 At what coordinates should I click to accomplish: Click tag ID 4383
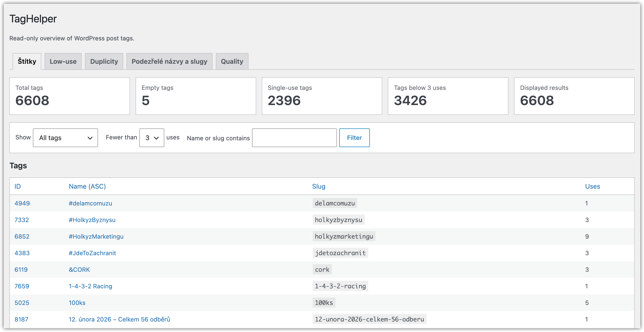pyautogui.click(x=22, y=253)
